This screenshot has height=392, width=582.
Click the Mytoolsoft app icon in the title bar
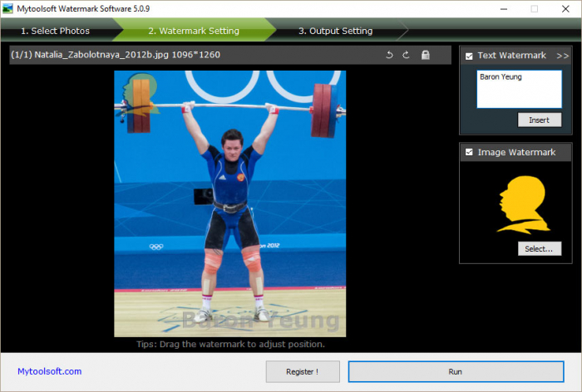pyautogui.click(x=7, y=8)
